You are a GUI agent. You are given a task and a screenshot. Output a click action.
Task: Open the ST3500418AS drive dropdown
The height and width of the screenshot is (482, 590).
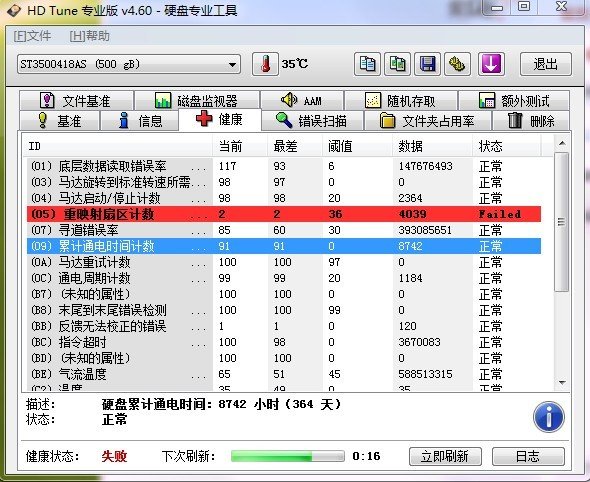[129, 64]
